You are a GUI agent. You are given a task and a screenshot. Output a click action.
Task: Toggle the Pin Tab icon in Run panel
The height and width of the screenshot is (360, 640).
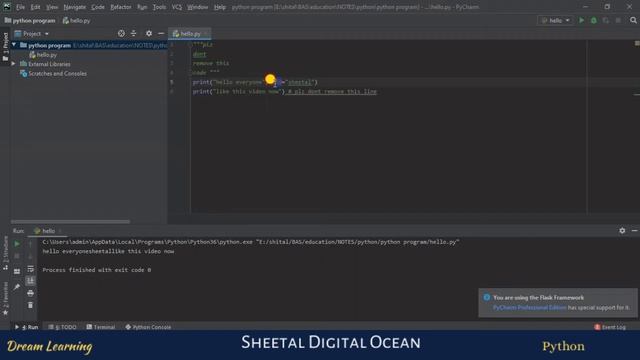click(17, 287)
